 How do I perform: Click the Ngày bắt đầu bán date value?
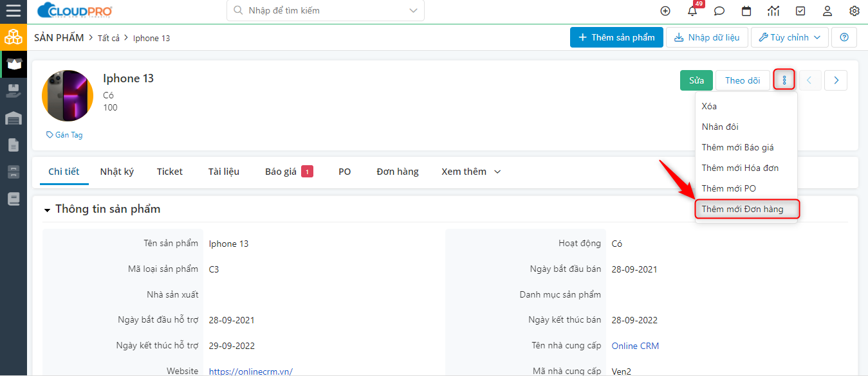click(x=634, y=269)
